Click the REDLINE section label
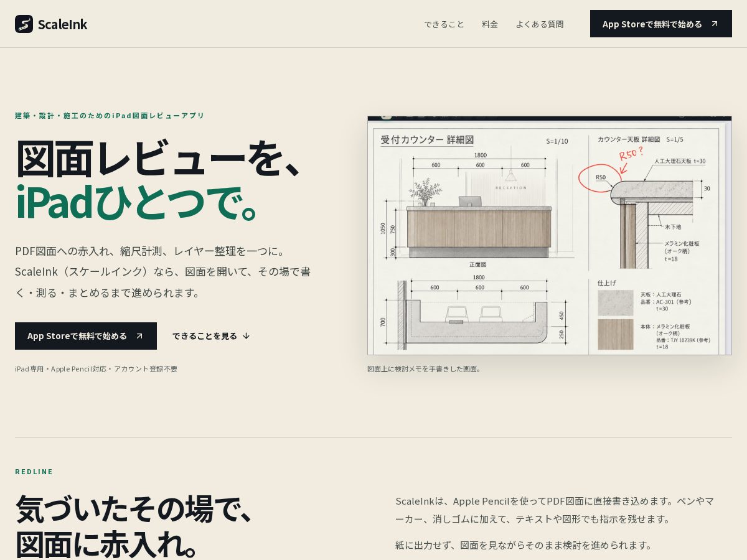 click(x=34, y=471)
